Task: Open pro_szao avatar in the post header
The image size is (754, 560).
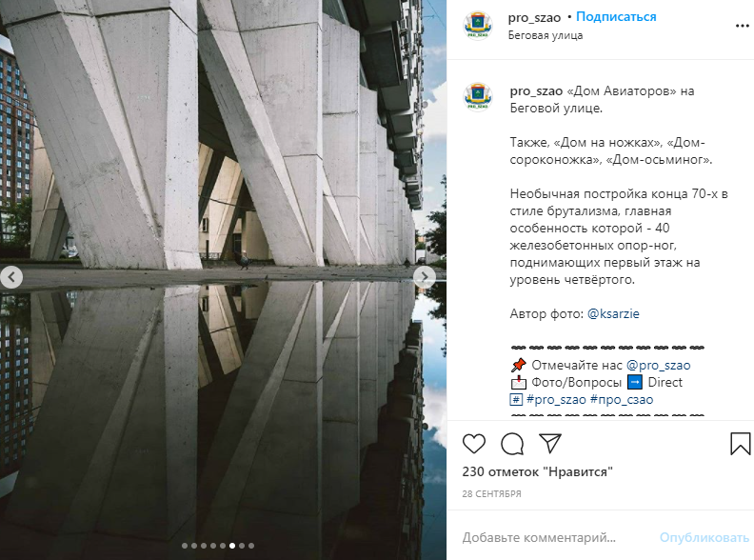Action: coord(478,26)
